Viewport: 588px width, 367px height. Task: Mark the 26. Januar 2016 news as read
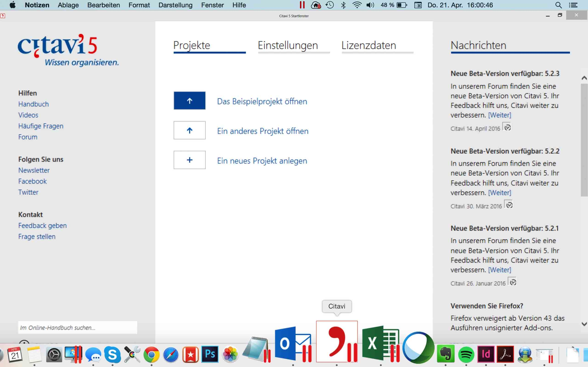point(513,282)
